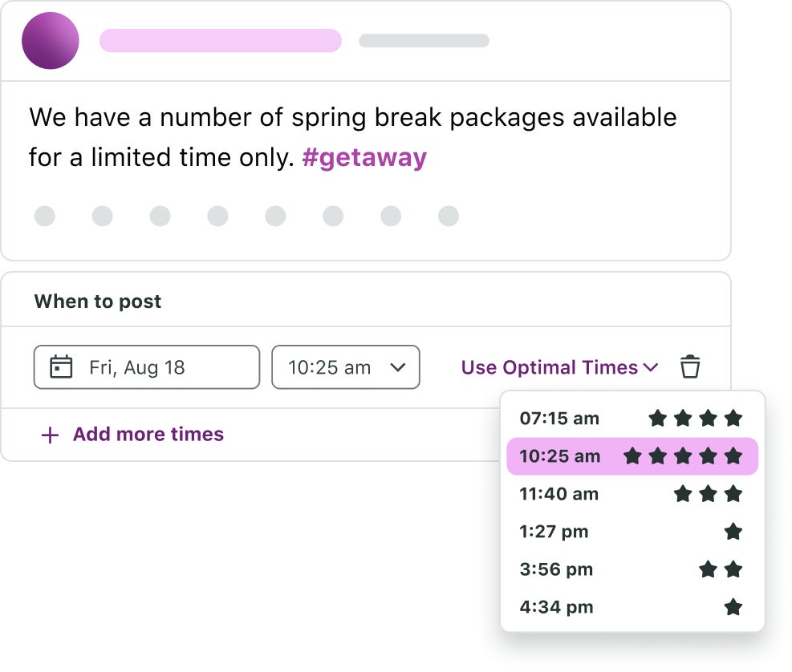Viewport: 792px width, 672px height.
Task: Click the plus icon beside Add more times
Action: point(49,435)
